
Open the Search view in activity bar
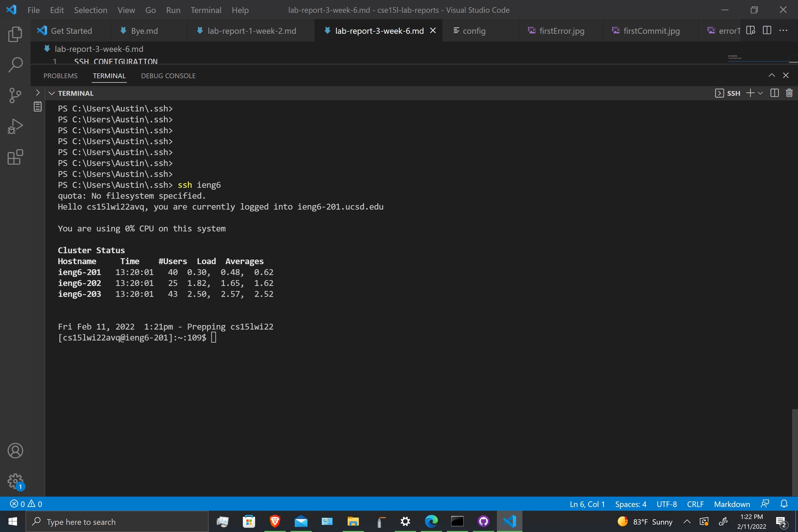pyautogui.click(x=15, y=64)
